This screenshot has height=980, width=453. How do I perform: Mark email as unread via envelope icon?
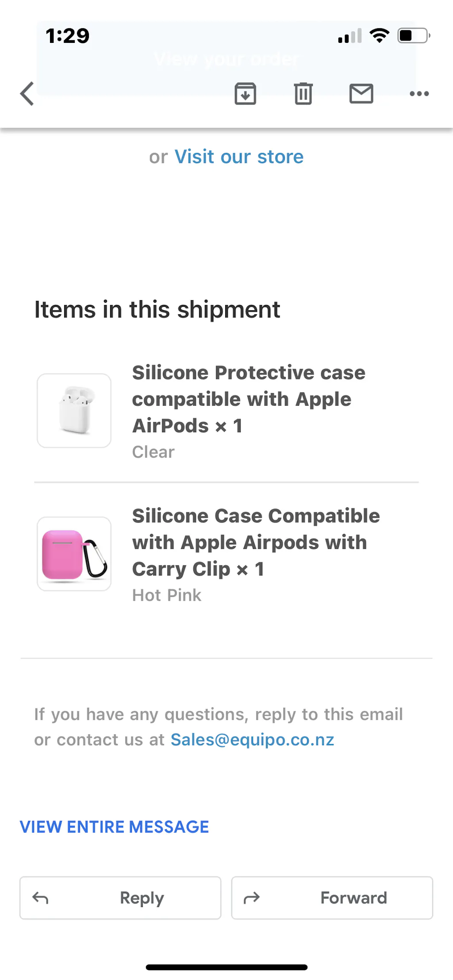click(361, 94)
